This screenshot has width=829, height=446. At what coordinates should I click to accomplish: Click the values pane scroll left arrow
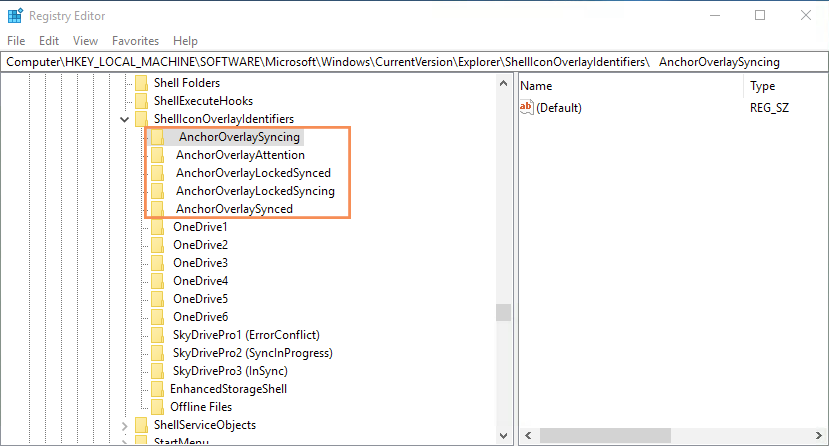pyautogui.click(x=528, y=435)
